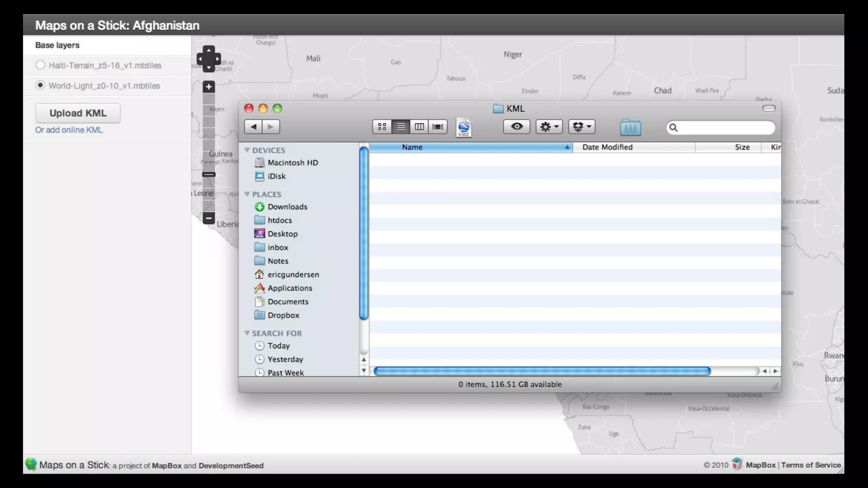Toggle Finder toolbar with pill button
This screenshot has height=488, width=868.
click(768, 108)
